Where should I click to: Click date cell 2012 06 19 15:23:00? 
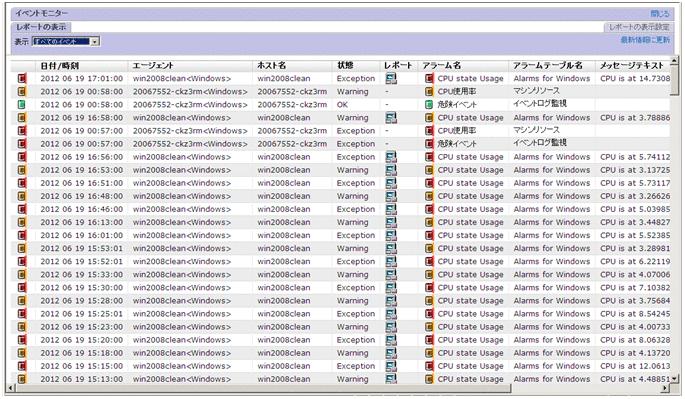pyautogui.click(x=82, y=327)
